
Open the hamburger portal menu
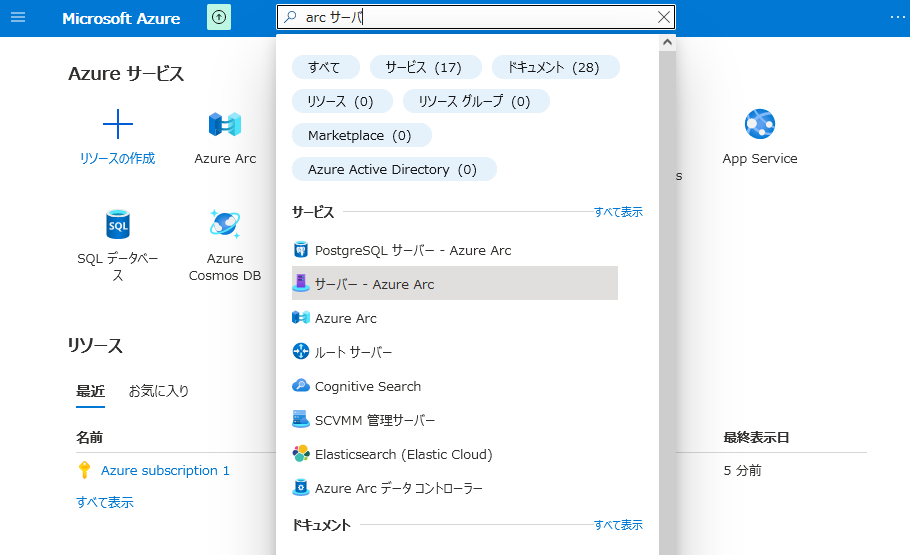point(18,17)
